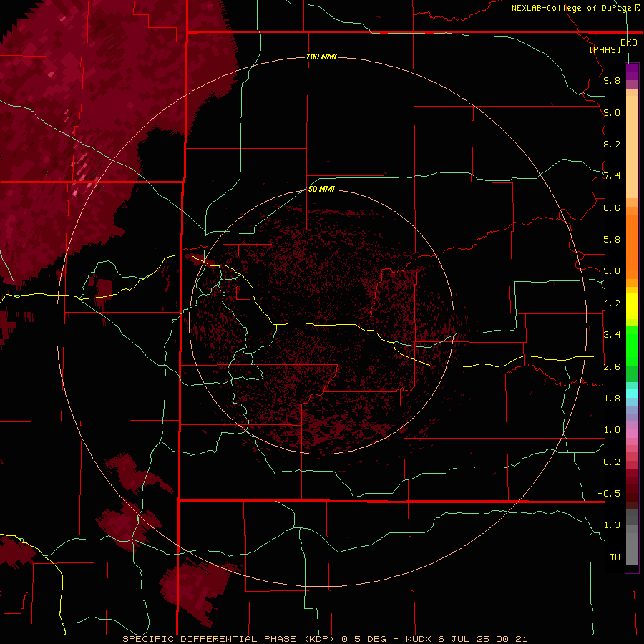Click the 1.8 legend value
This screenshot has height=644, width=644.
(x=612, y=399)
